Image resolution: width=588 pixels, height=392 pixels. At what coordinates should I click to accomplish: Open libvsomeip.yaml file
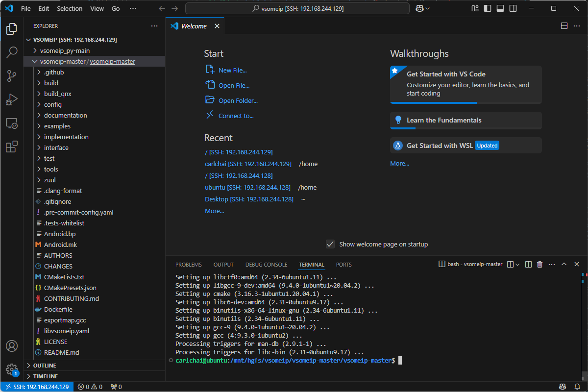(x=67, y=331)
